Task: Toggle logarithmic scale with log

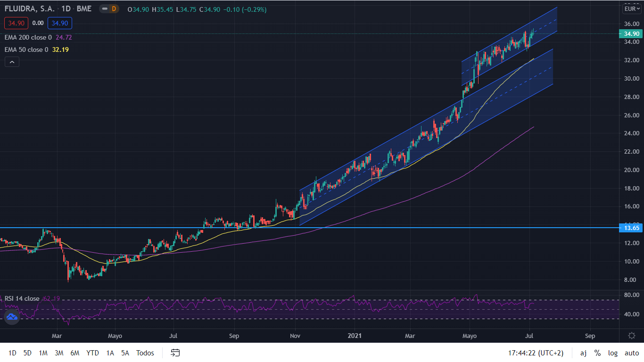Action: click(612, 353)
